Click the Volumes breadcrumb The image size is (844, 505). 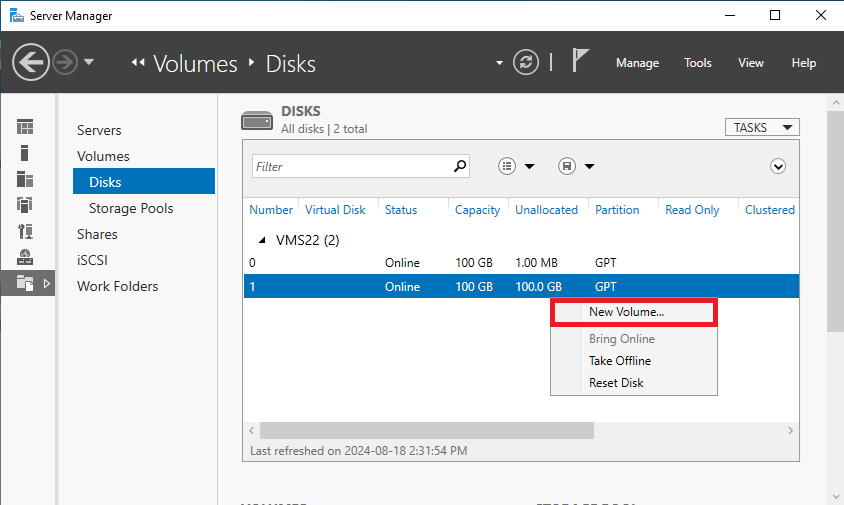(195, 64)
